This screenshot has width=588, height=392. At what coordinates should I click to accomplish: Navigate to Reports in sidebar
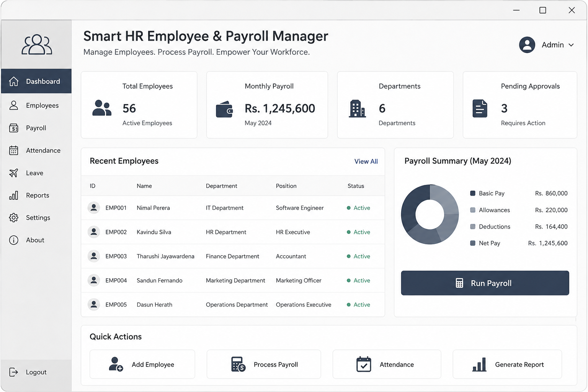[x=36, y=195]
